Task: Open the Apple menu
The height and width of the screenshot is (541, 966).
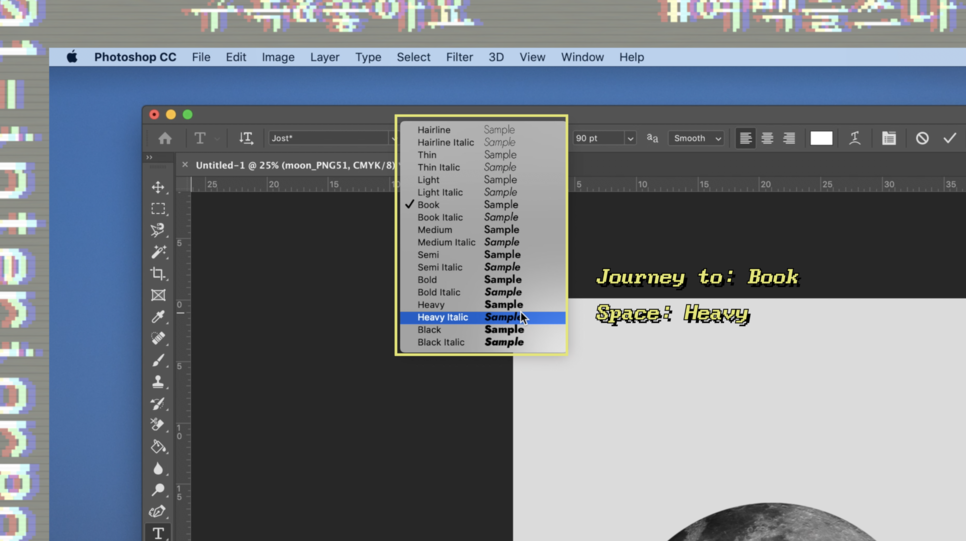Action: 72,57
